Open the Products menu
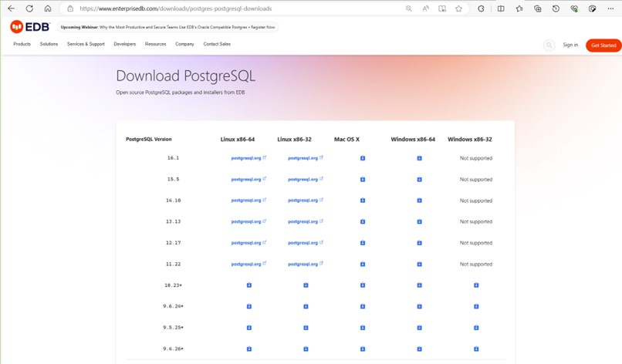The width and height of the screenshot is (622, 364). pyautogui.click(x=22, y=44)
